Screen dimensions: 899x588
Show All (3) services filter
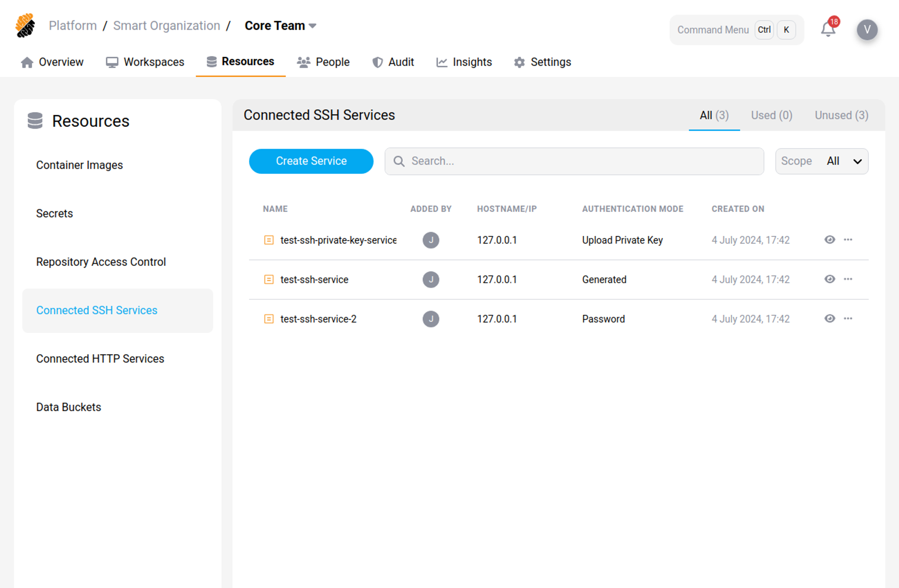click(x=714, y=115)
